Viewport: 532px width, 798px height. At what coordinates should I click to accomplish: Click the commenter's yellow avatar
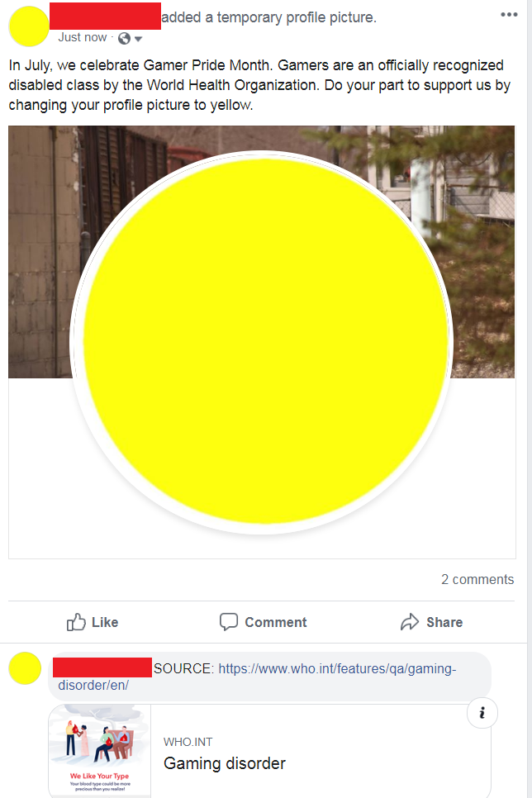25,667
